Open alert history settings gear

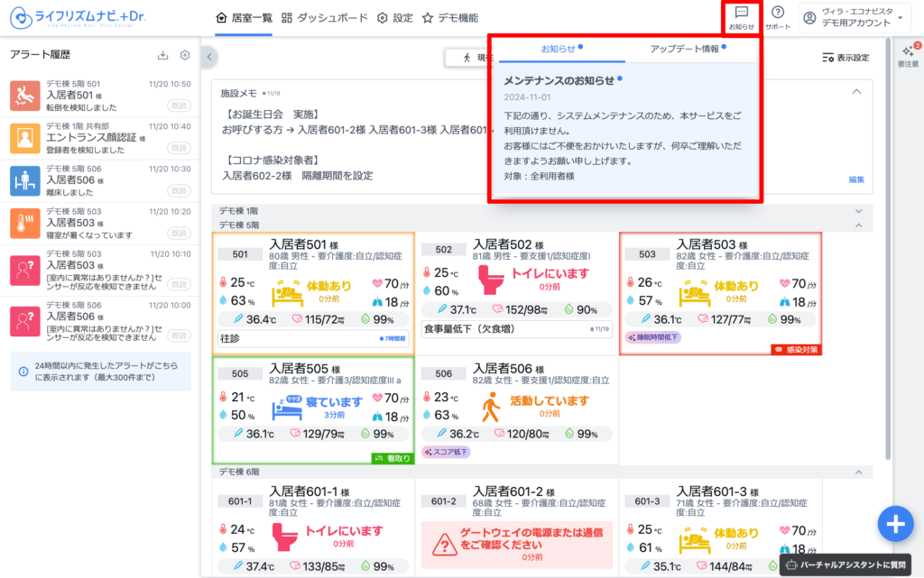pos(185,55)
